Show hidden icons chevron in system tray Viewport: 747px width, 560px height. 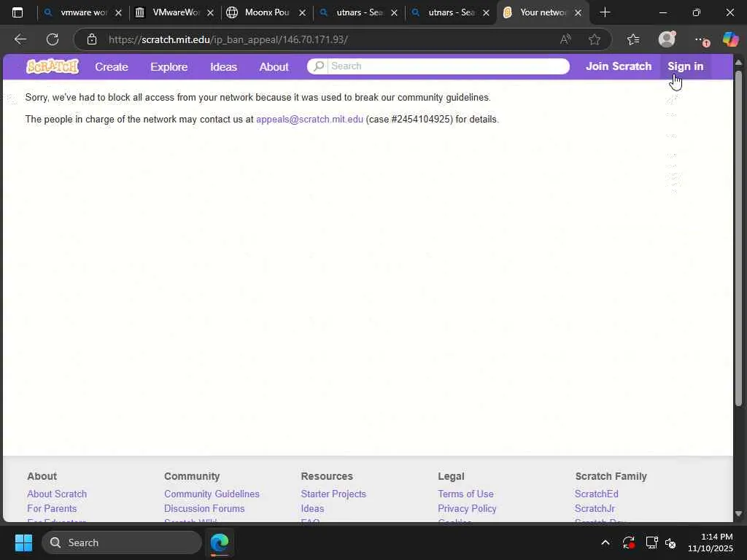pyautogui.click(x=605, y=542)
